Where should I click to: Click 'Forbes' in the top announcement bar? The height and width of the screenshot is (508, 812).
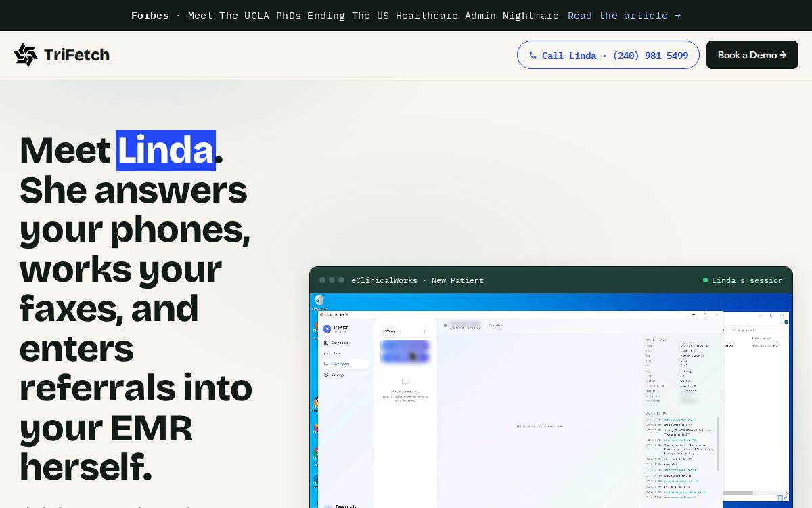tap(150, 16)
